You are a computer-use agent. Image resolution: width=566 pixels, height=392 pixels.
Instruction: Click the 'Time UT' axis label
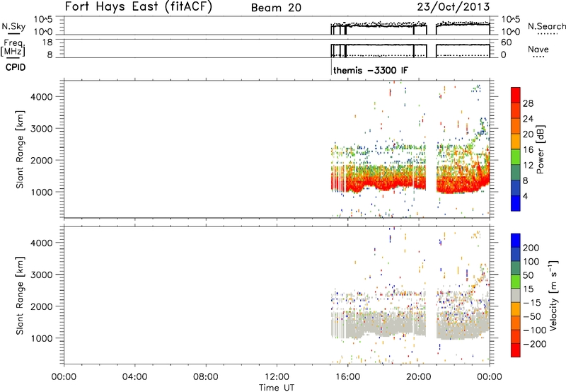point(277,388)
